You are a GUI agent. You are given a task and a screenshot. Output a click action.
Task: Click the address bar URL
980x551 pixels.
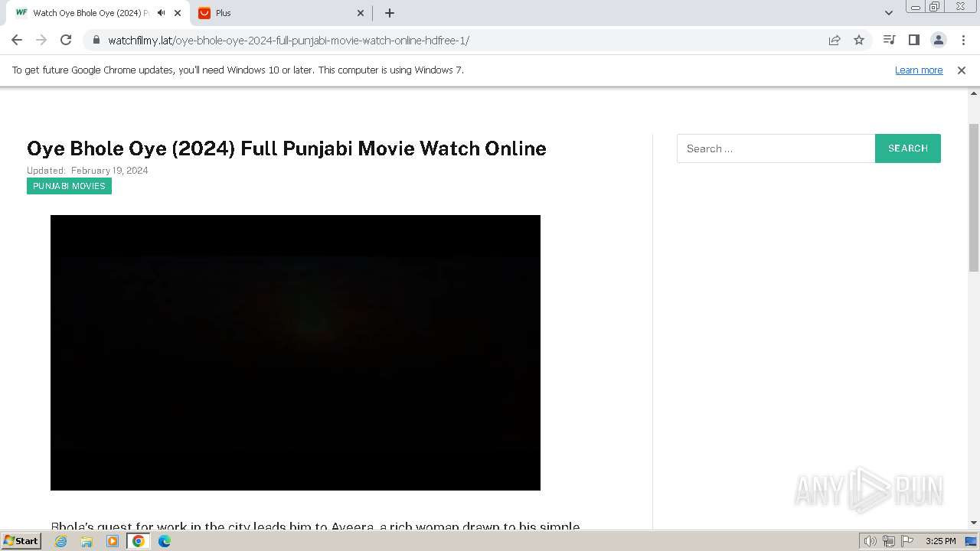pos(289,41)
